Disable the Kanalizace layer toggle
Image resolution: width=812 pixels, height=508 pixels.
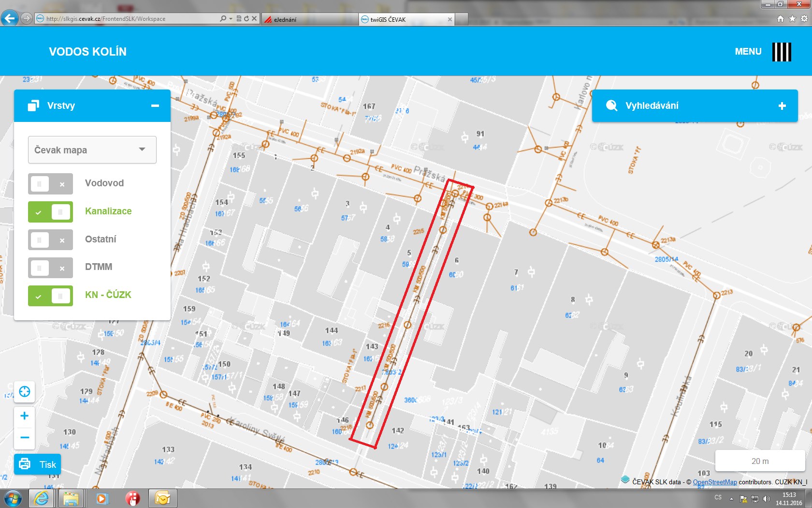click(x=50, y=212)
